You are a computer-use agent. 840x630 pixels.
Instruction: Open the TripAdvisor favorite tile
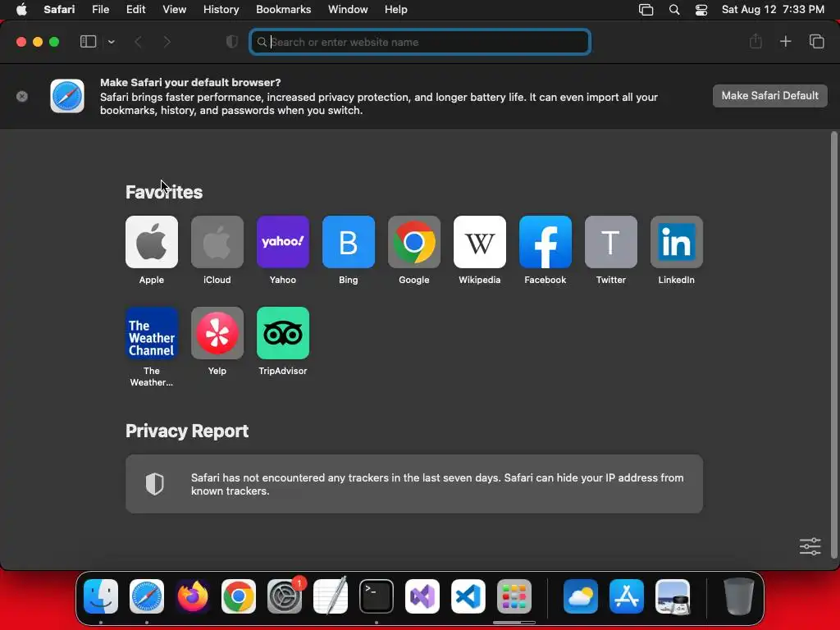point(283,333)
